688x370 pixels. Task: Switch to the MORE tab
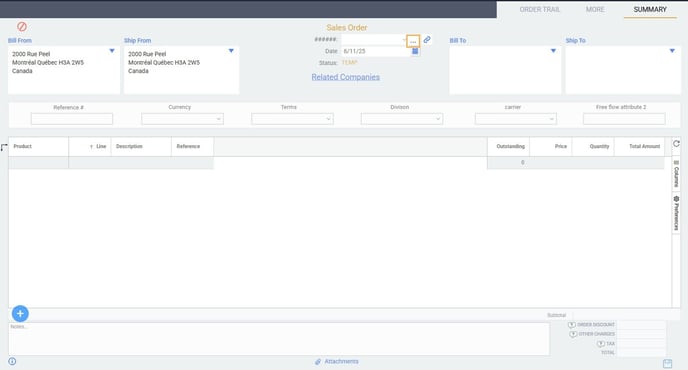pos(595,9)
